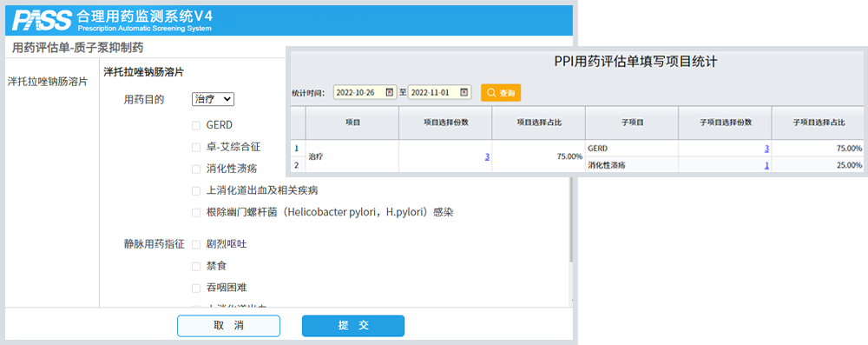The height and width of the screenshot is (345, 868).
Task: Click the 静脉用药指征 label
Action: (154, 244)
